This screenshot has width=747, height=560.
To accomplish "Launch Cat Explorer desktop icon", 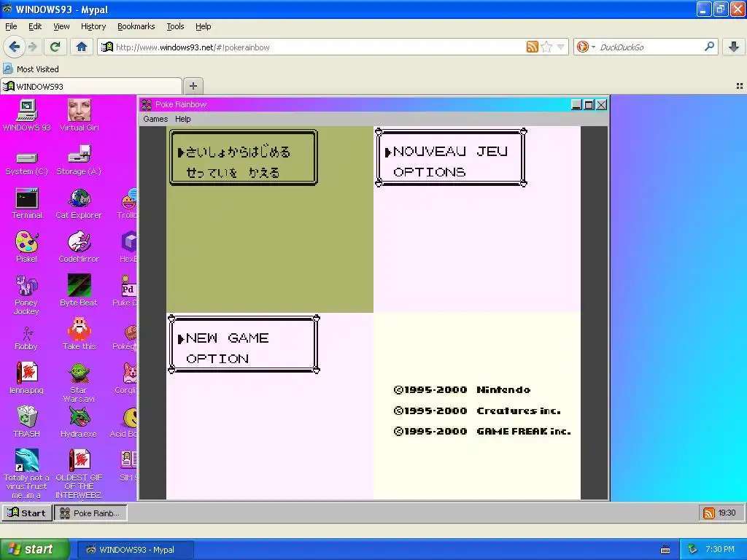I will (79, 203).
